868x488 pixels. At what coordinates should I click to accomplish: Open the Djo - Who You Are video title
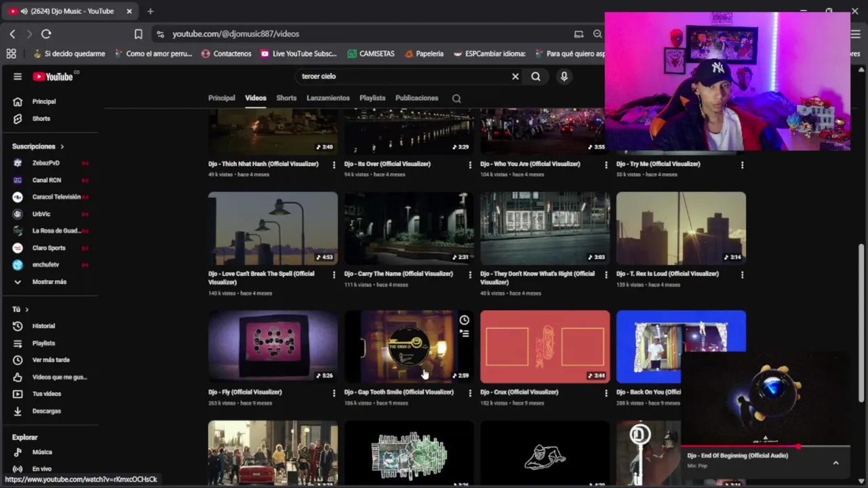click(x=530, y=164)
